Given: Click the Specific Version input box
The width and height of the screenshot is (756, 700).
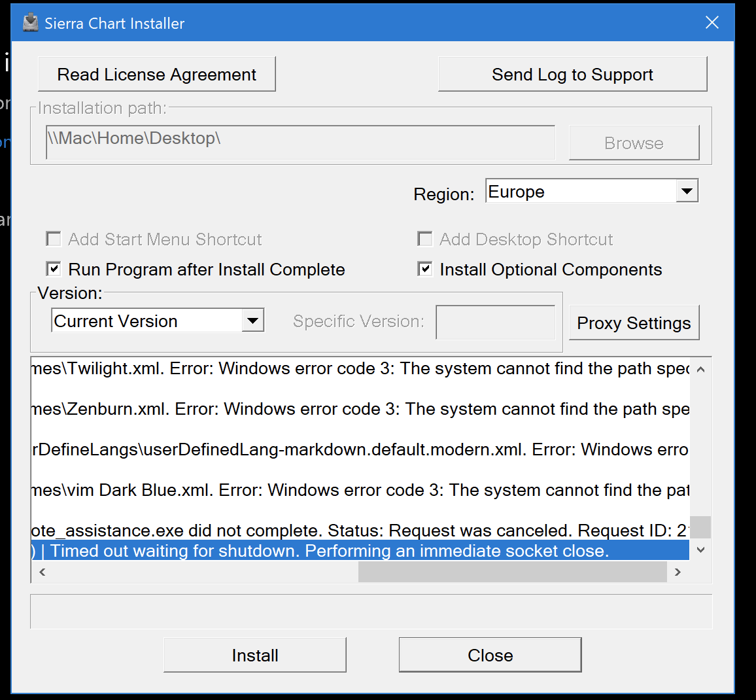Looking at the screenshot, I should (496, 322).
